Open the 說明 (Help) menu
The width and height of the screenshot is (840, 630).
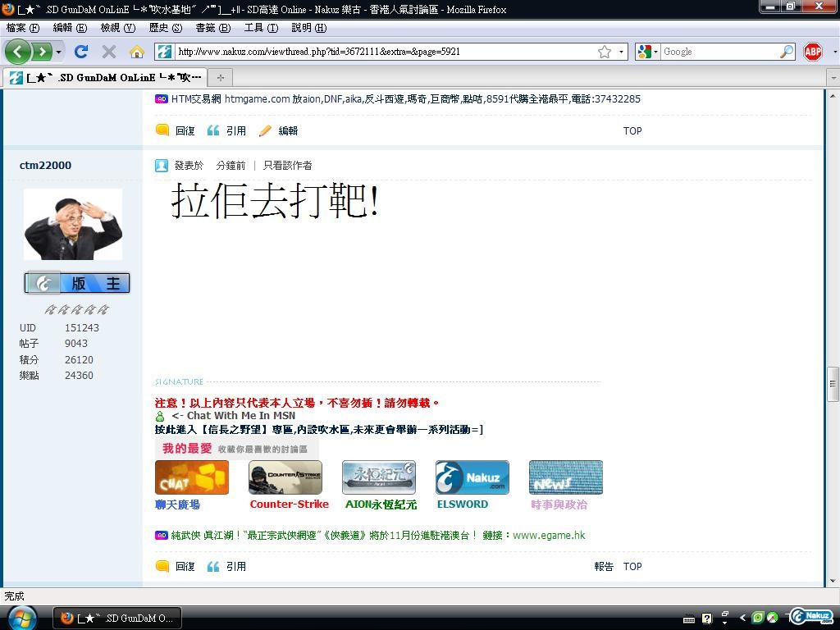pyautogui.click(x=308, y=28)
